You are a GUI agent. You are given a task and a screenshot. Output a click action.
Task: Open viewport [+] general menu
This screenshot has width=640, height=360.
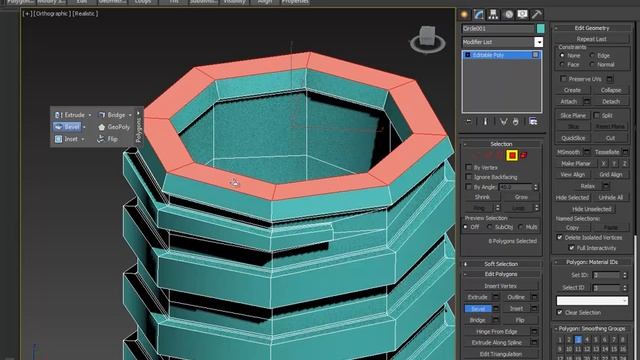pos(28,13)
